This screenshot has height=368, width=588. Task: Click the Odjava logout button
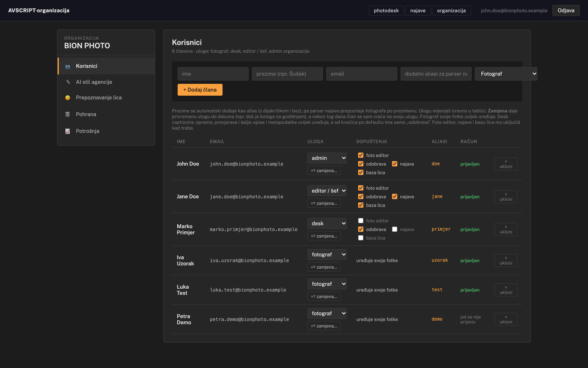click(566, 10)
